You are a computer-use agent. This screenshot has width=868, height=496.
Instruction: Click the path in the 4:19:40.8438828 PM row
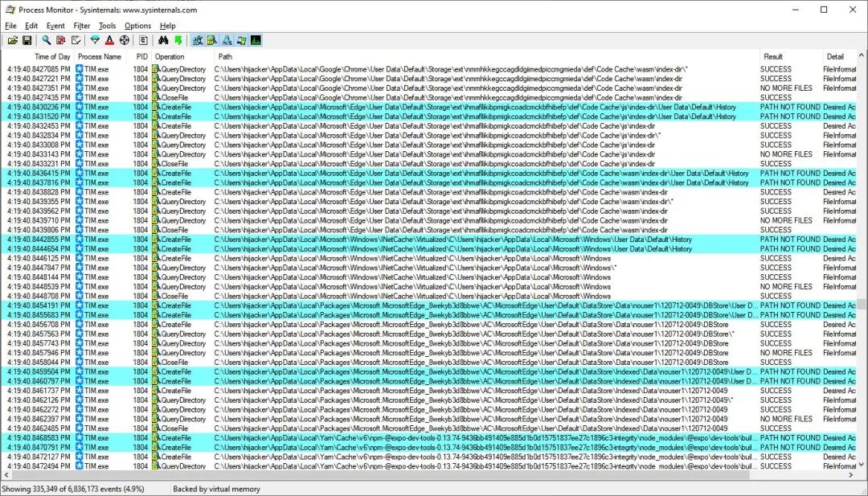coord(440,192)
